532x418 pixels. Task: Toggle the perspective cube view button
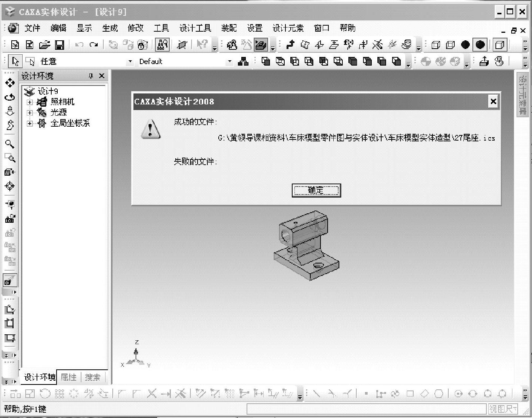click(500, 45)
